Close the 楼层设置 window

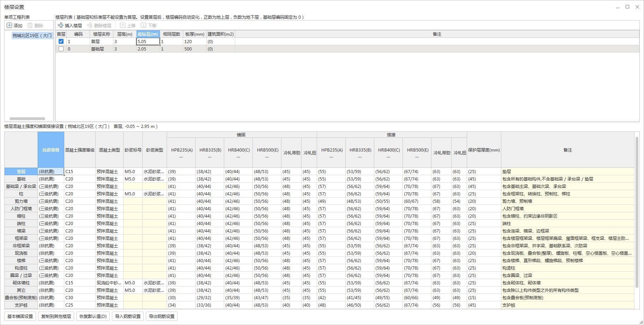637,7
